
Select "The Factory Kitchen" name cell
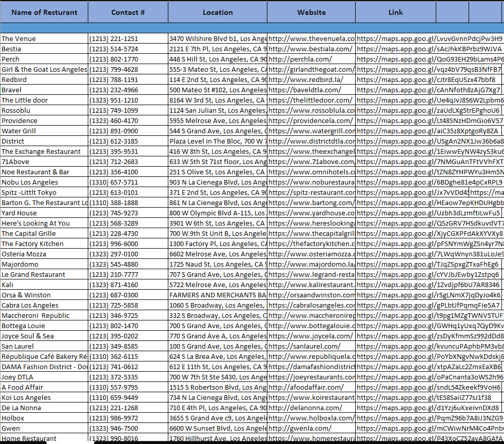[x=44, y=244]
